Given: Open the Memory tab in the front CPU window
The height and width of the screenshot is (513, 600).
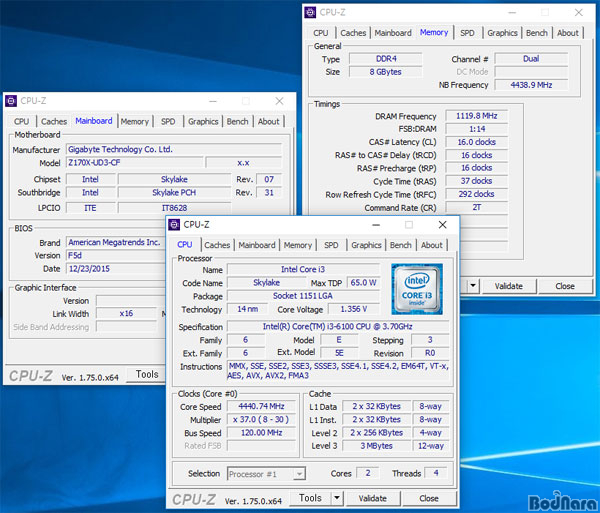Looking at the screenshot, I should 298,245.
